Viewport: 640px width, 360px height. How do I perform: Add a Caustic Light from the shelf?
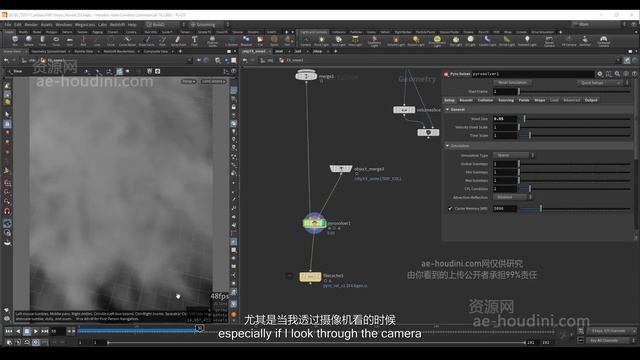click(487, 40)
